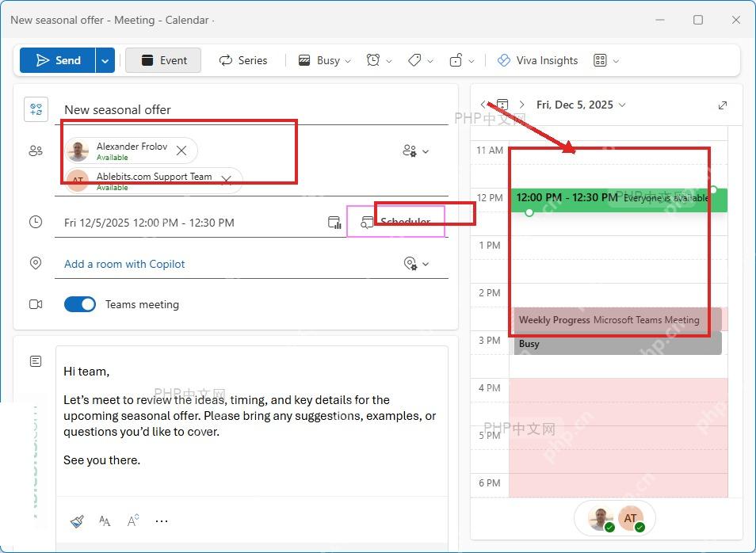This screenshot has width=756, height=553.
Task: Remove attendee Alexander Frolov
Action: (x=181, y=151)
